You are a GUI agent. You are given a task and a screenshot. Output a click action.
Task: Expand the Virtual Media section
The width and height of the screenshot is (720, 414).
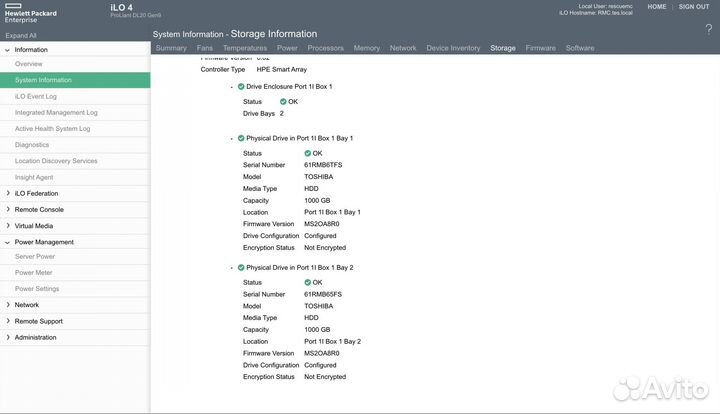tap(8, 226)
